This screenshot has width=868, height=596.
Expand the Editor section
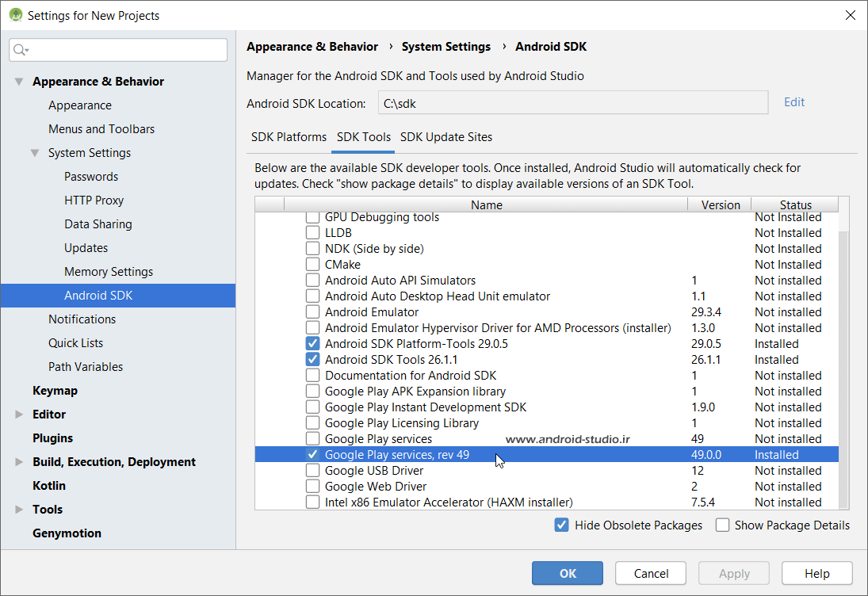pos(19,415)
